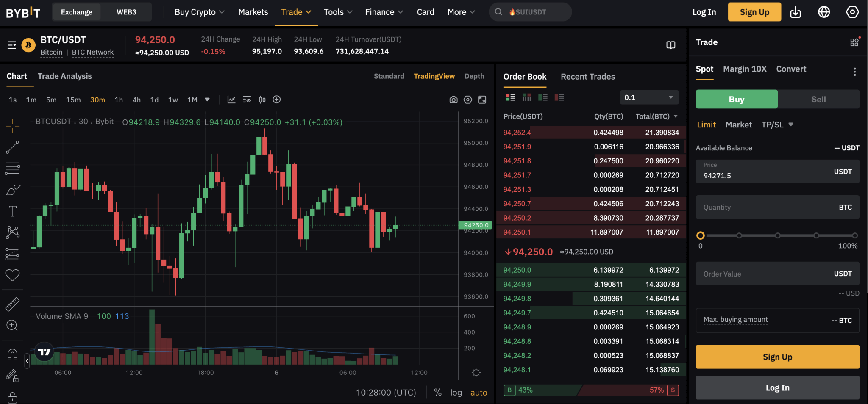The image size is (868, 404).
Task: Click the download app icon
Action: click(796, 12)
